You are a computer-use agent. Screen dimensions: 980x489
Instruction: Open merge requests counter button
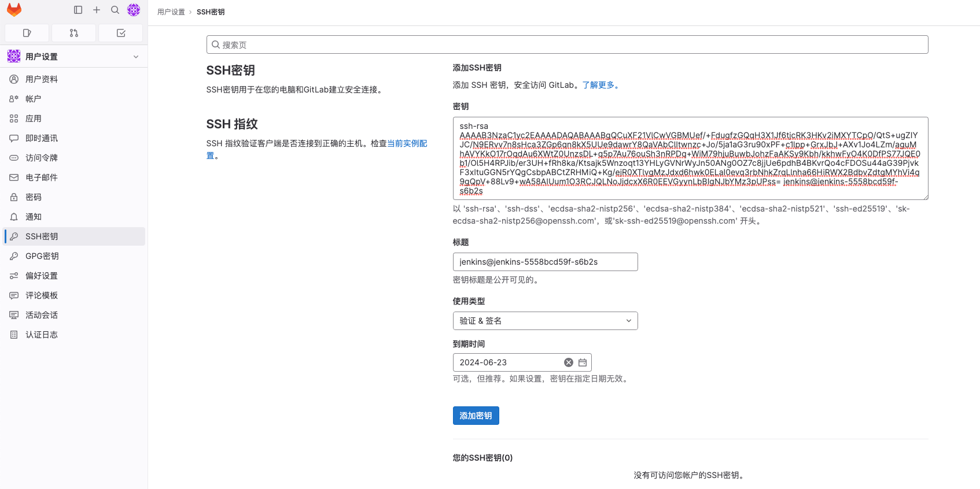(x=74, y=33)
